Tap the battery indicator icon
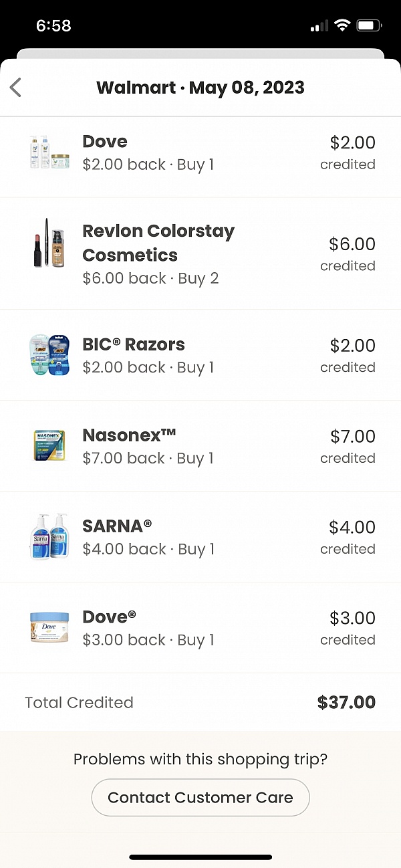 click(369, 25)
